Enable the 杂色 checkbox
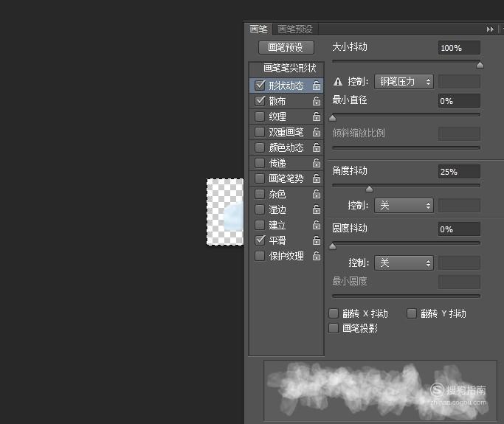This screenshot has width=504, height=424. [x=260, y=194]
